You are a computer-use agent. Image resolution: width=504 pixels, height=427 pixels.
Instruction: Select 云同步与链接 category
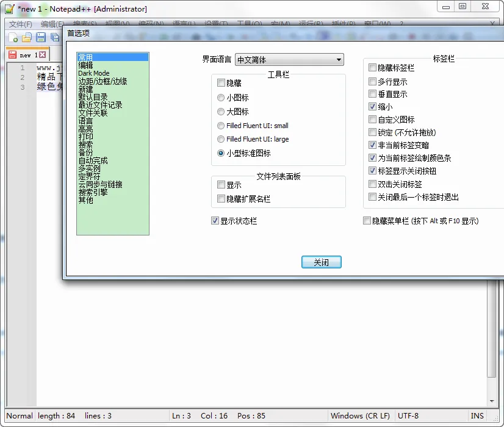113,184
